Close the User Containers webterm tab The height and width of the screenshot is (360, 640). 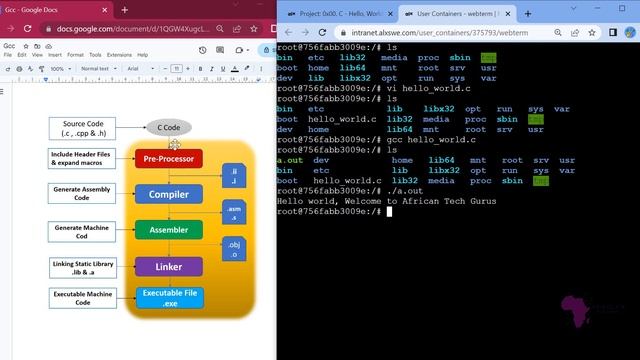[x=508, y=14]
